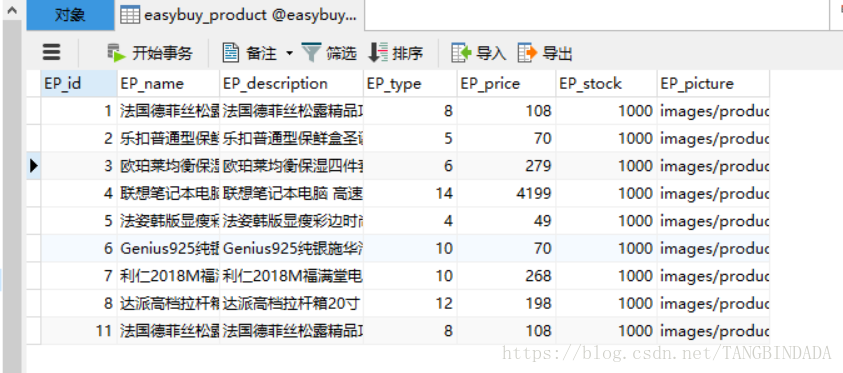This screenshot has height=373, width=843.
Task: Click the EP_name column header
Action: (x=168, y=83)
